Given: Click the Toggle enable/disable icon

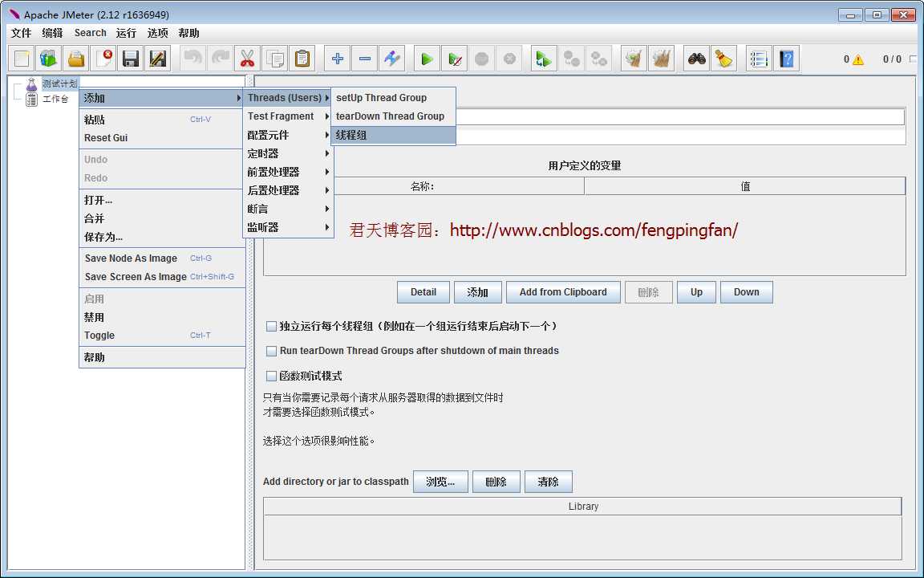Looking at the screenshot, I should click(392, 59).
